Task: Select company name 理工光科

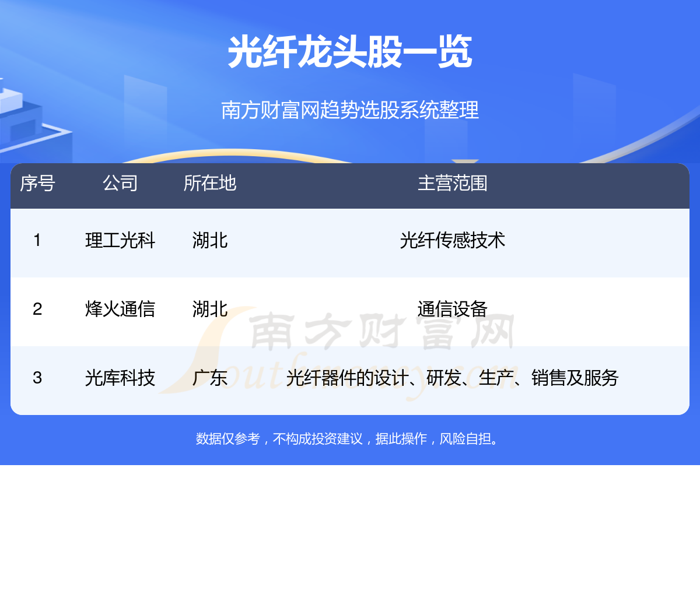Action: point(120,240)
